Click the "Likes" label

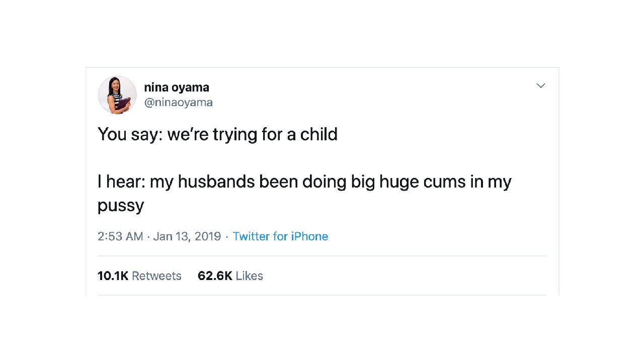(x=249, y=276)
